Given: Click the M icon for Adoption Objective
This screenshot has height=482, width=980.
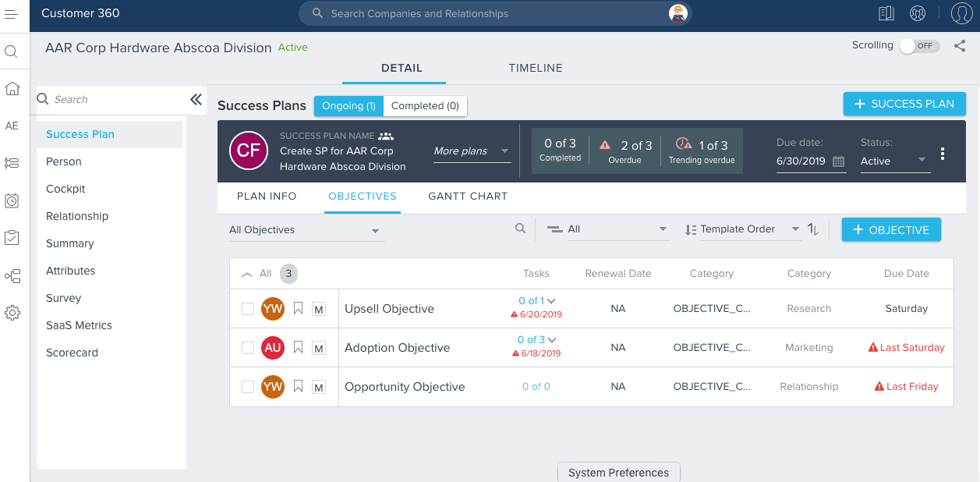Looking at the screenshot, I should pos(319,348).
